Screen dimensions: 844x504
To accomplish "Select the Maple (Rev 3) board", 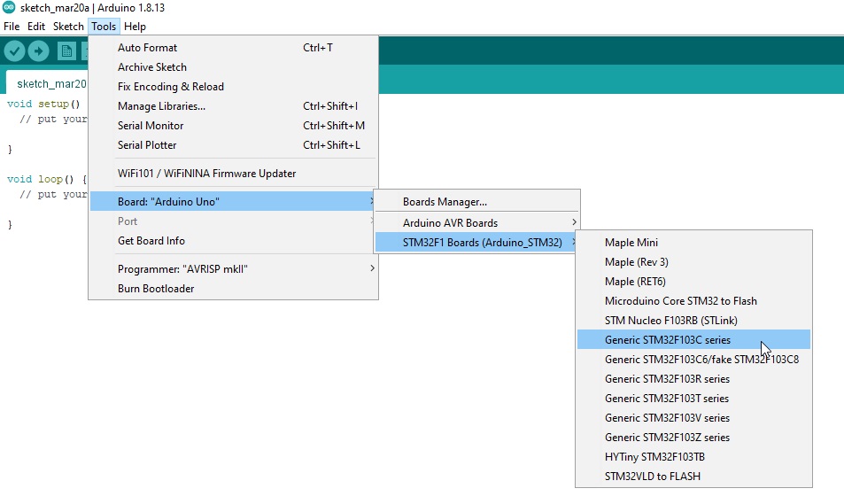I will point(693,261).
